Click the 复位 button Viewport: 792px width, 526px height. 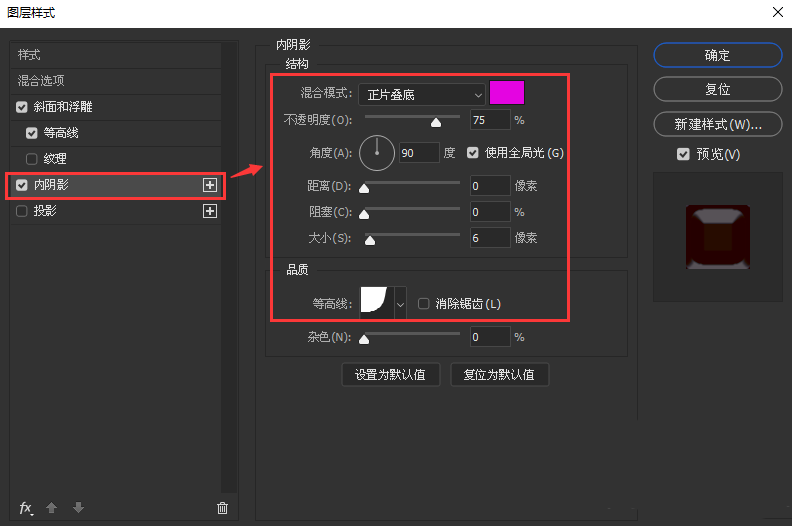(x=718, y=89)
